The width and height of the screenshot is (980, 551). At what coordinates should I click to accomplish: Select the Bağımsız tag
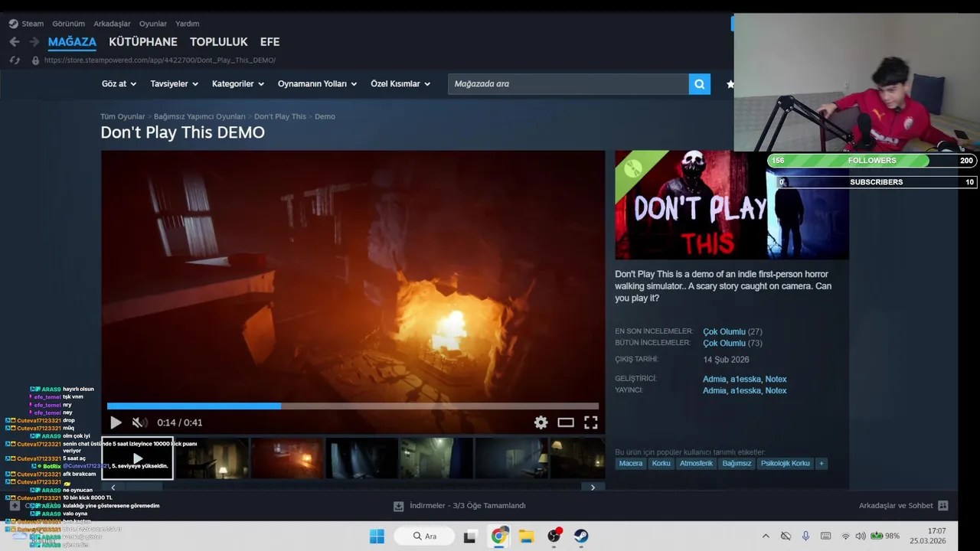[737, 464]
